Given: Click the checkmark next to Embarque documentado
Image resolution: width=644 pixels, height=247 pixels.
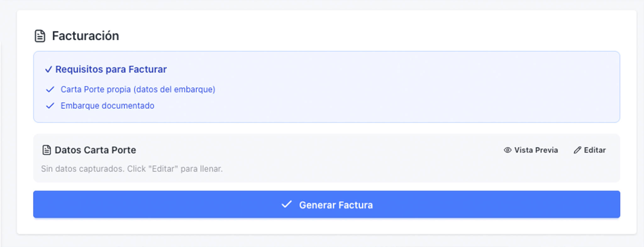Looking at the screenshot, I should pyautogui.click(x=50, y=106).
